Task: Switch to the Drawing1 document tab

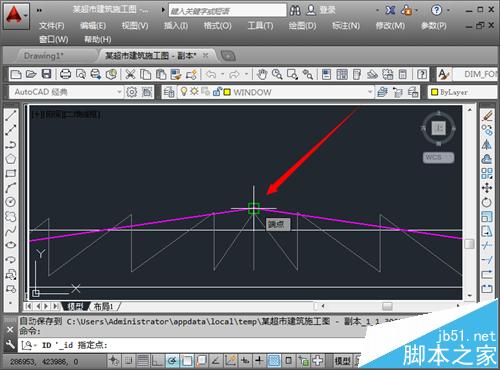Action: click(44, 56)
